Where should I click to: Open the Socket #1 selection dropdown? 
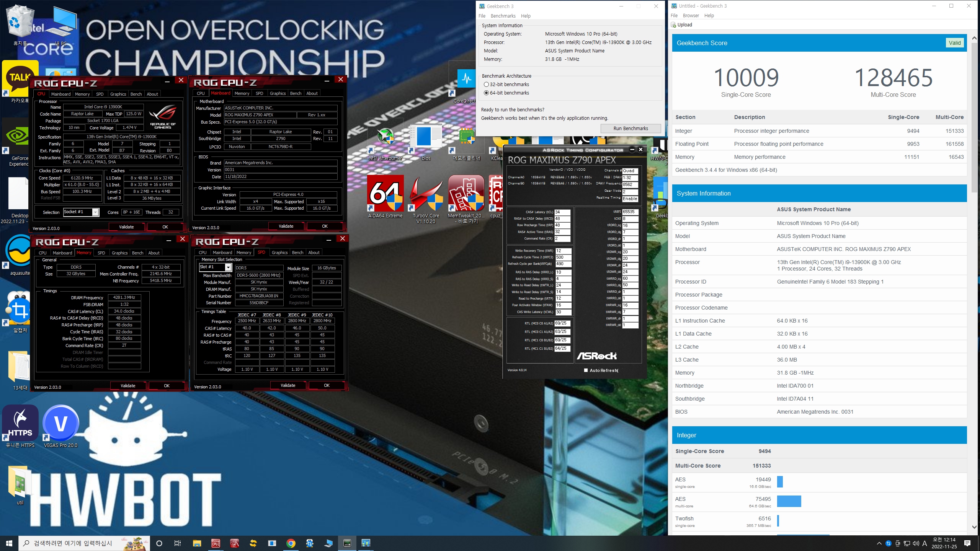coord(81,212)
